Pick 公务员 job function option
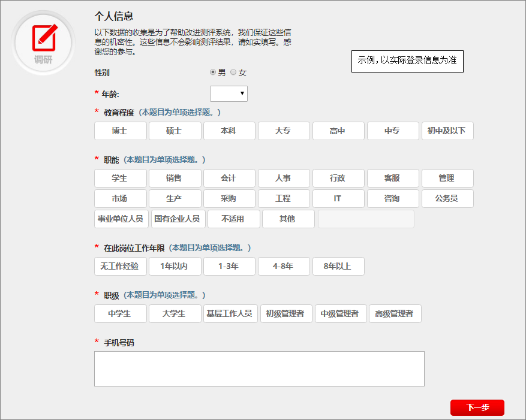526x420 pixels. [447, 198]
